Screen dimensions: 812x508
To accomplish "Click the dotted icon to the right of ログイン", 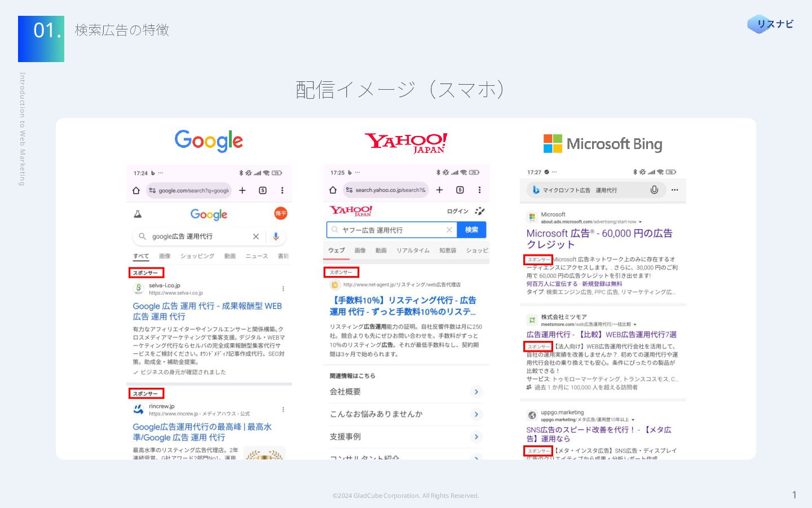I will coord(480,211).
